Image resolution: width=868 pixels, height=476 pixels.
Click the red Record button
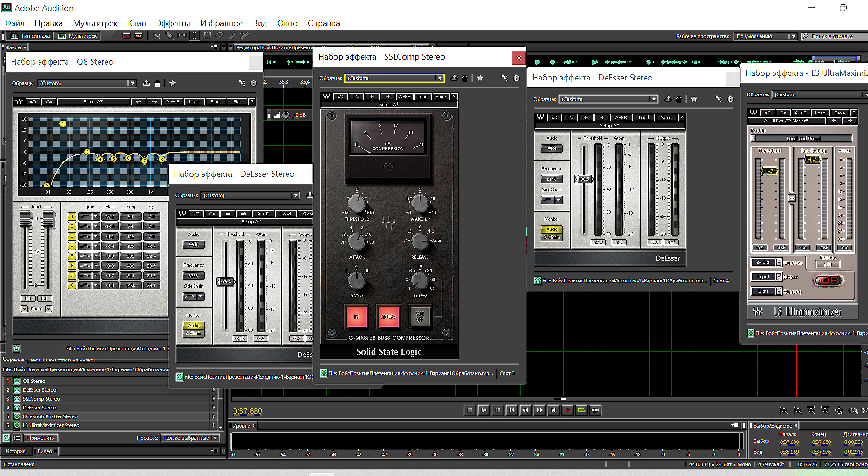point(567,410)
